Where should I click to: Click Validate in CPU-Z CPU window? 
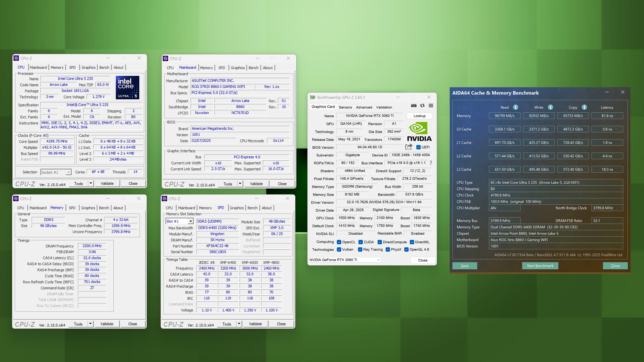(x=107, y=184)
